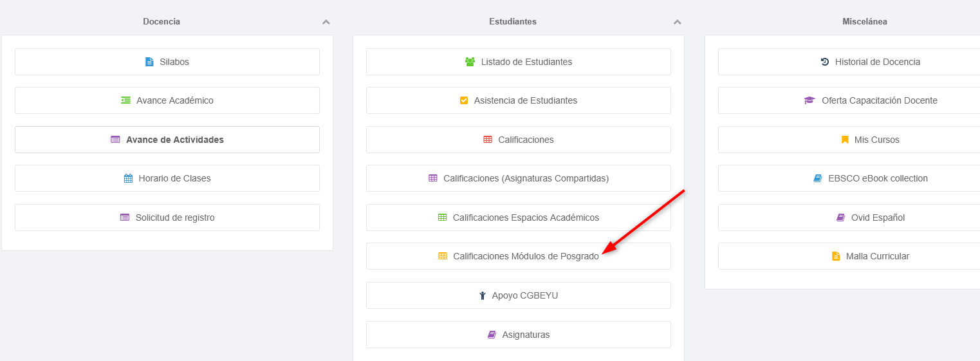Click the Apoyo CGBEYU person icon
This screenshot has height=361, width=980.
click(x=482, y=296)
